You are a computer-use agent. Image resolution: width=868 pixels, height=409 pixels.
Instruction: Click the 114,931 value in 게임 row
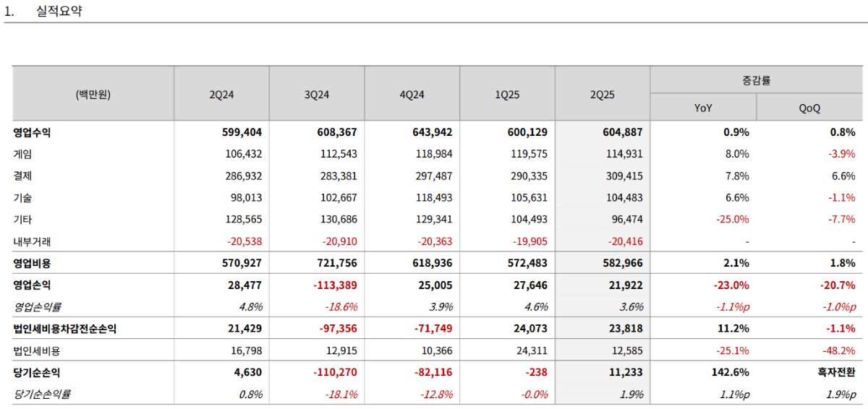pos(624,154)
